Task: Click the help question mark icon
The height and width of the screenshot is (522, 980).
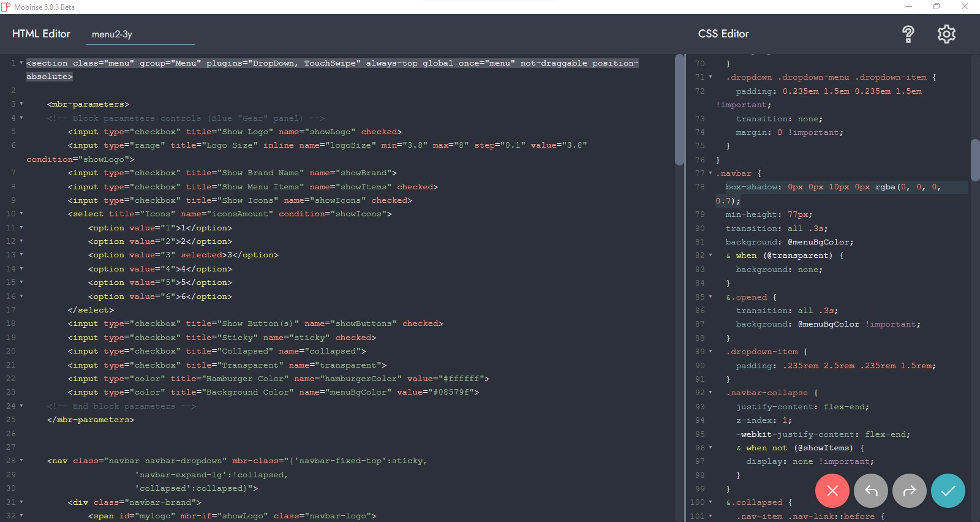Action: [x=908, y=34]
